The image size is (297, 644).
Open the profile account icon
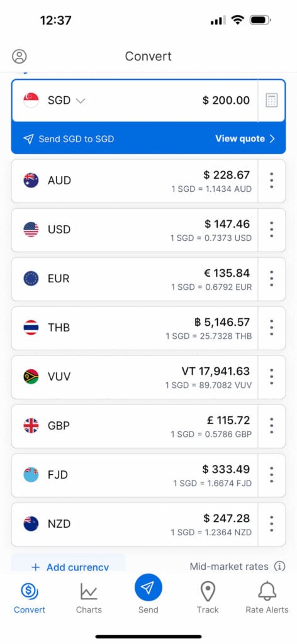(x=20, y=56)
